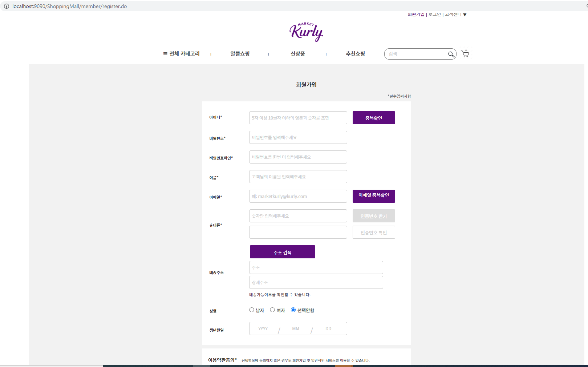Open the shopping cart icon
588x367 pixels.
coord(465,53)
